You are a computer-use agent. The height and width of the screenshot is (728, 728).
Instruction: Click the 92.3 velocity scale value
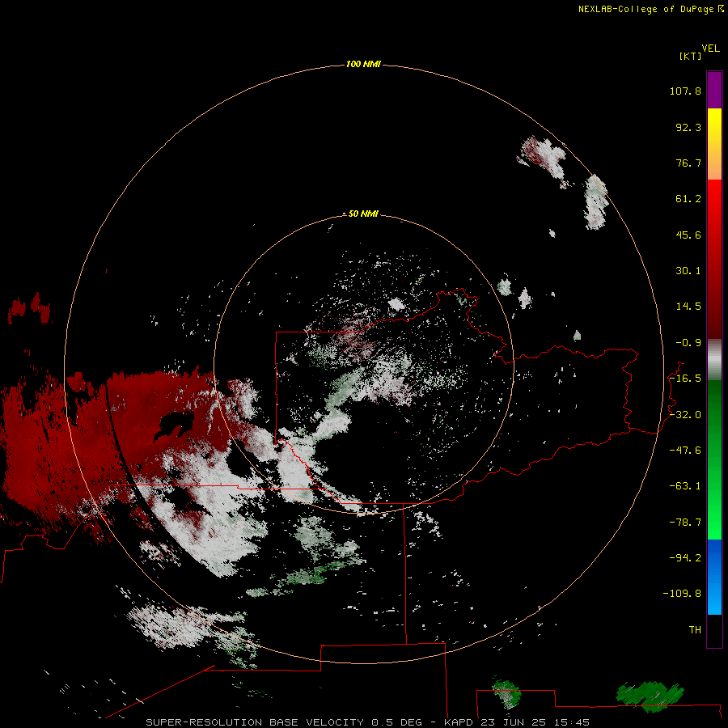pos(688,127)
